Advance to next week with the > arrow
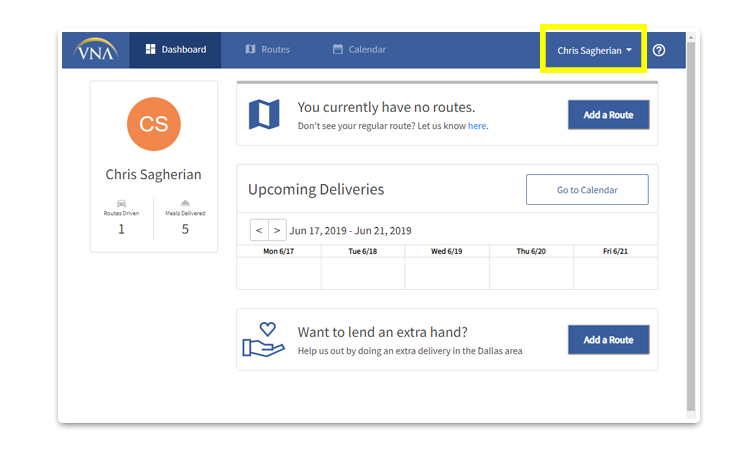750x460 pixels. click(277, 230)
